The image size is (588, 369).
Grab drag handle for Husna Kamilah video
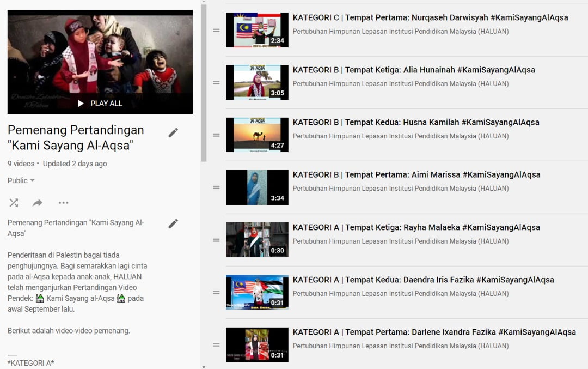click(x=216, y=135)
